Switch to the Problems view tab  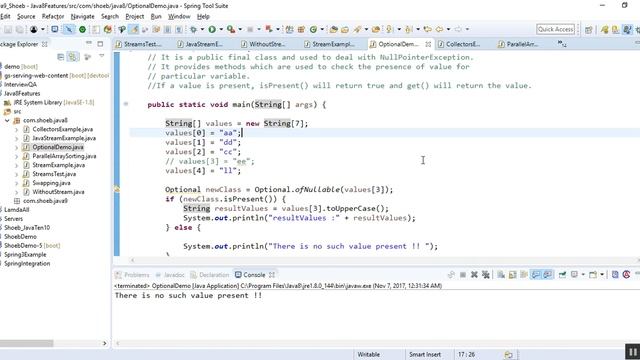[133, 275]
